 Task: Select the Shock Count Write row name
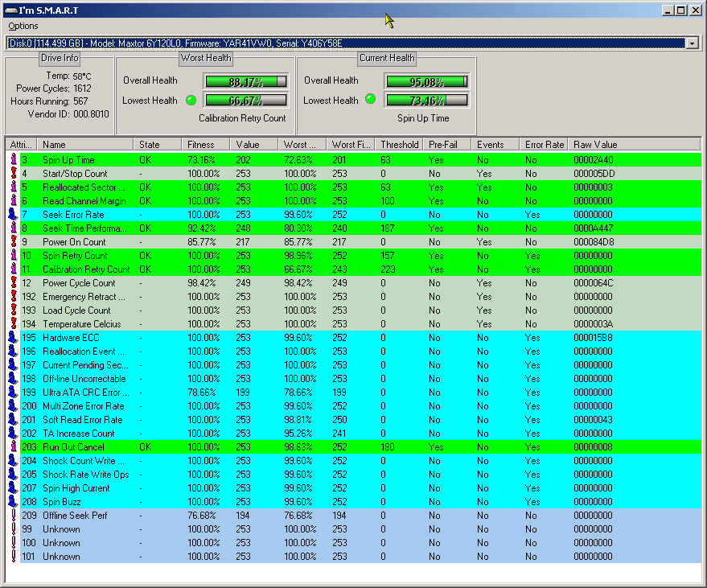click(x=84, y=460)
